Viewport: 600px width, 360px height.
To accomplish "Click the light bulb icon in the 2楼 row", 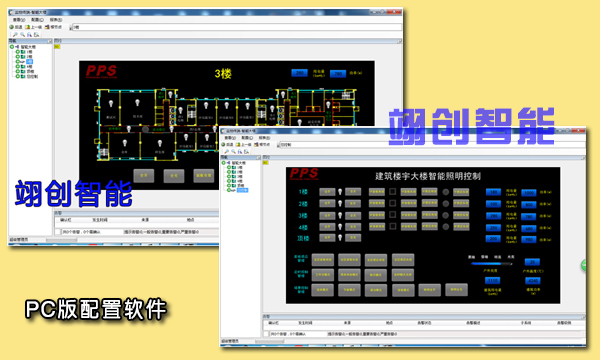I will pos(340,204).
